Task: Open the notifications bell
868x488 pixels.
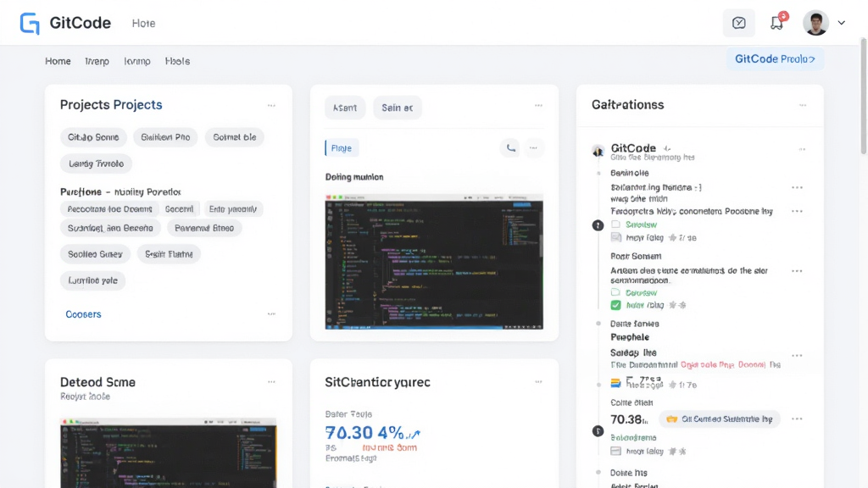Action: (777, 23)
